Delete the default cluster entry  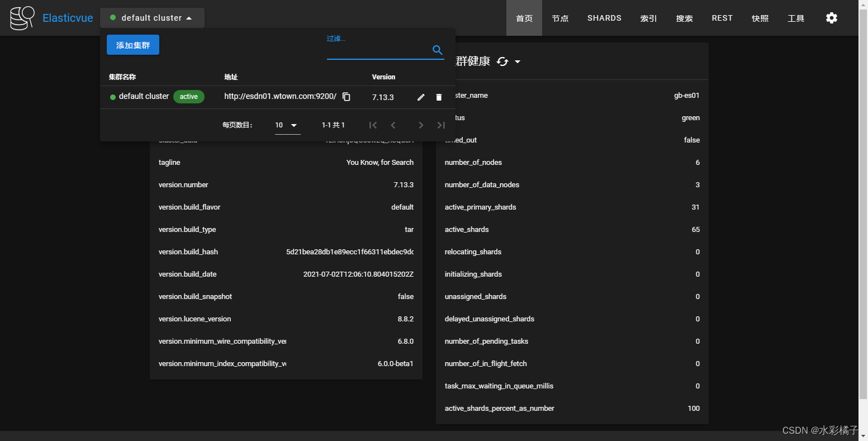click(439, 97)
